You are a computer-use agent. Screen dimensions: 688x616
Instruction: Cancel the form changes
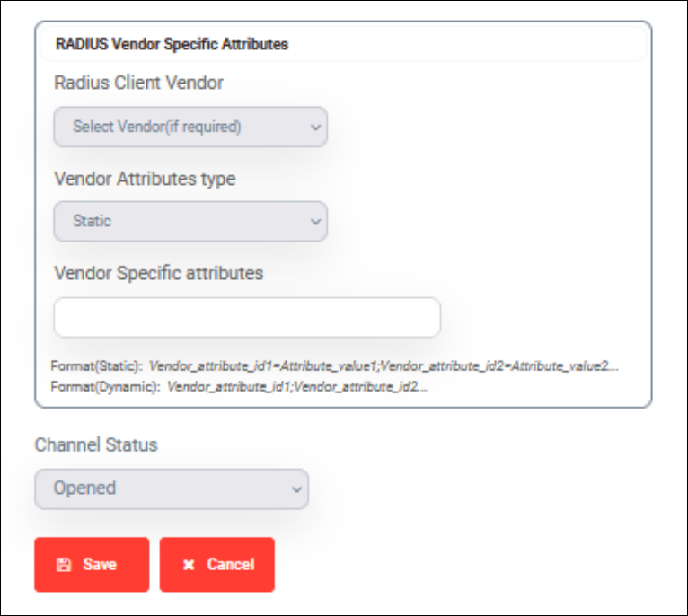[x=217, y=565]
